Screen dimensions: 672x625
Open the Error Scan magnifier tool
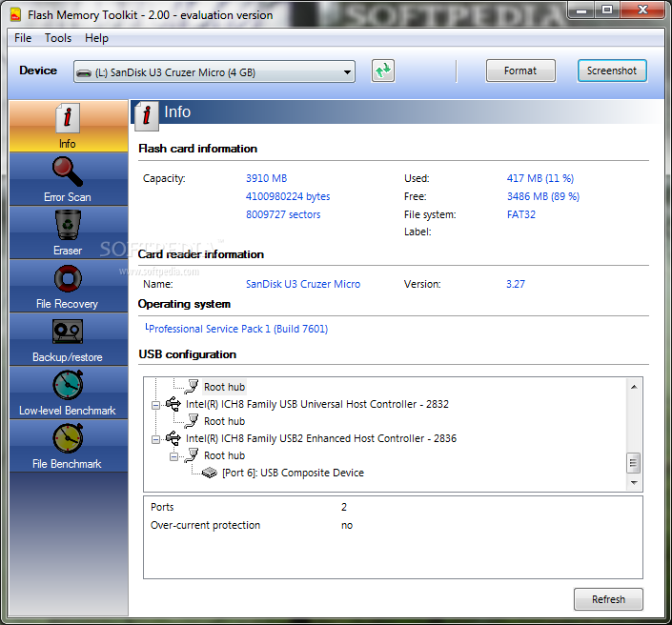coord(68,179)
